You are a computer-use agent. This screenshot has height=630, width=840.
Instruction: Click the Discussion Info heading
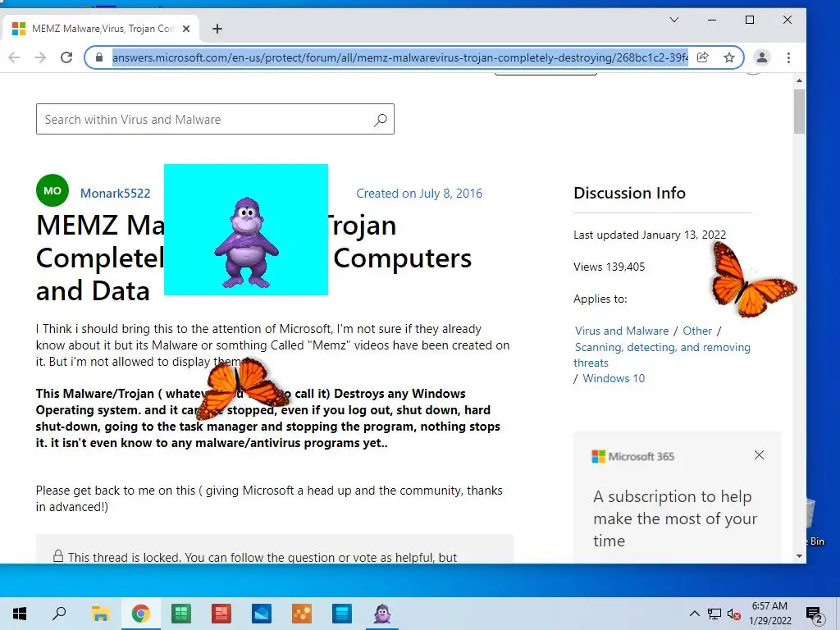[629, 193]
